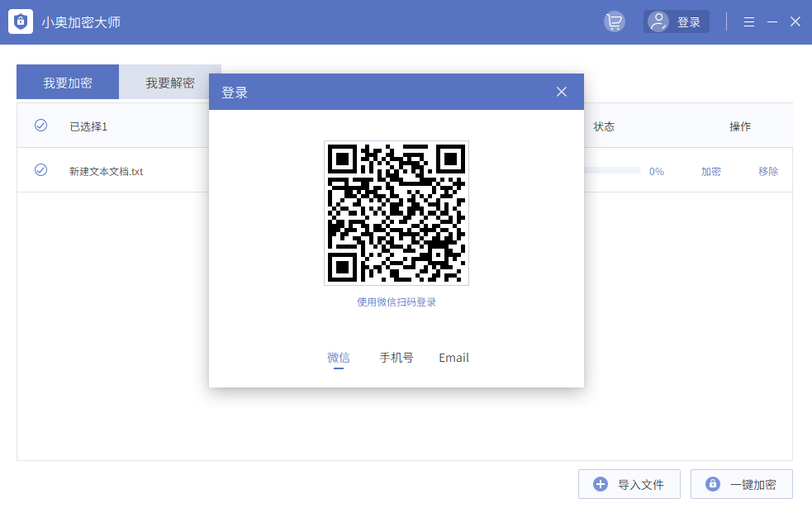Click the encryption progress bar
The height and width of the screenshot is (513, 812).
pyautogui.click(x=613, y=171)
